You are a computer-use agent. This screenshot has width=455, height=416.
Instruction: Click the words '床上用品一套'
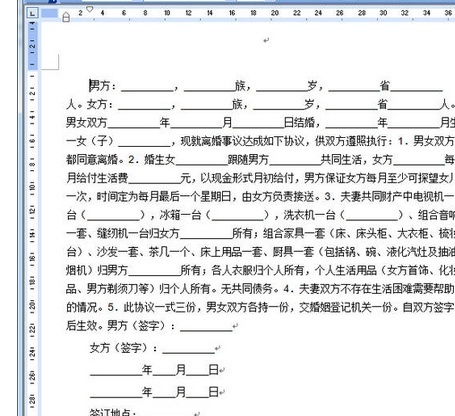point(231,252)
